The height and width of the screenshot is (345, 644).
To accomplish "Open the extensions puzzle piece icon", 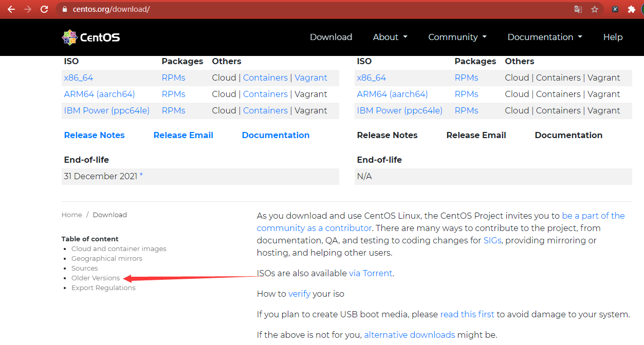I will point(632,9).
